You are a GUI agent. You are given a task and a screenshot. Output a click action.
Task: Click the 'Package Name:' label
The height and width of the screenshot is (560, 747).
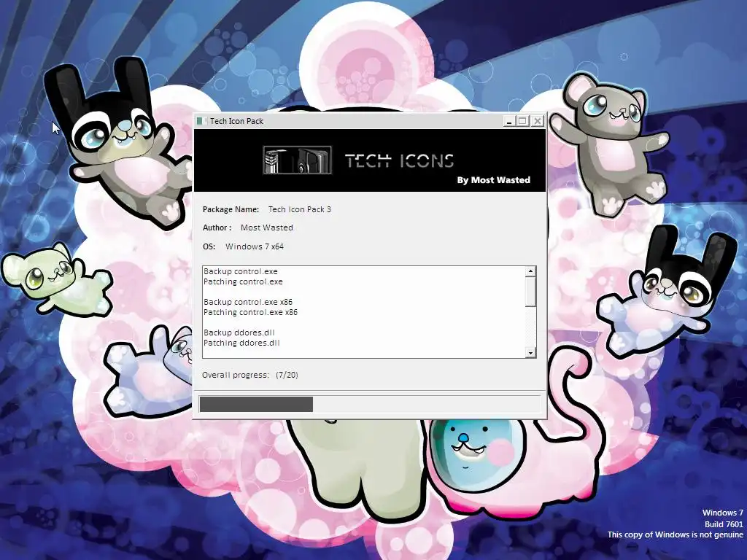(231, 209)
